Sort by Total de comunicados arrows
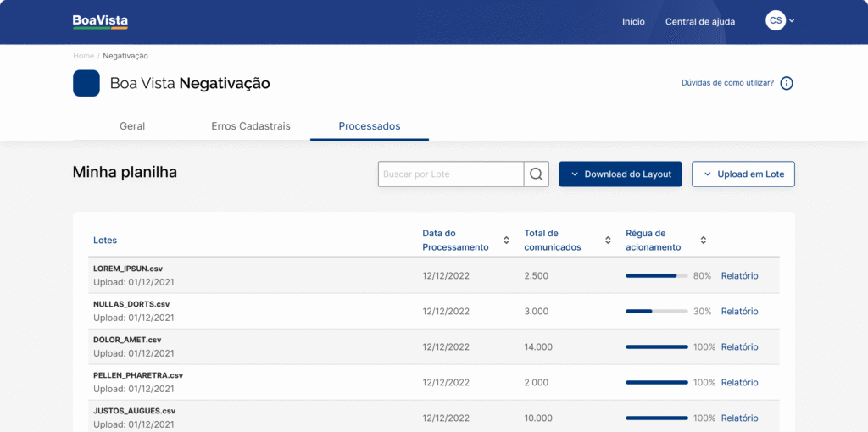This screenshot has width=868, height=432. click(x=608, y=241)
